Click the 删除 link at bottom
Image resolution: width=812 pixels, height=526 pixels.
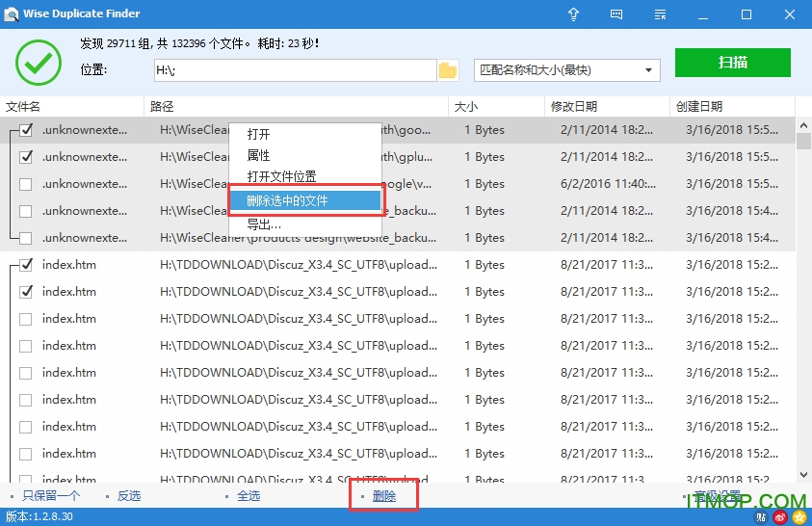383,496
